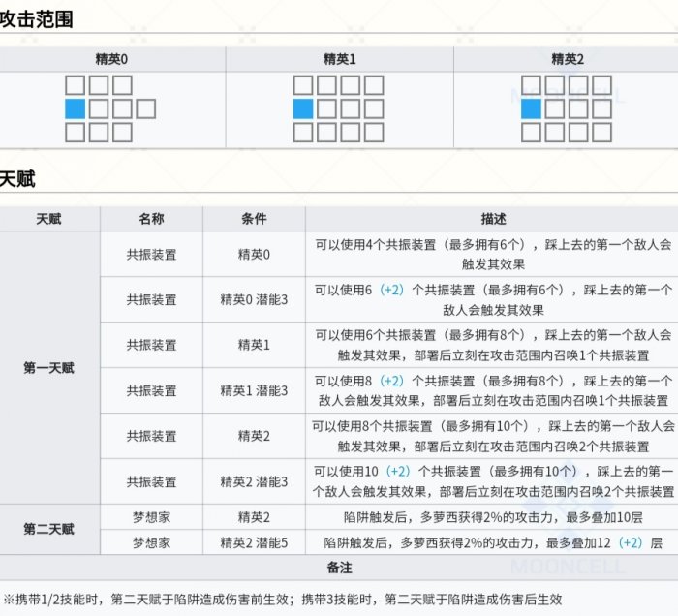678x616 pixels.
Task: Select the 精英1 attack range column header
Action: [x=339, y=59]
